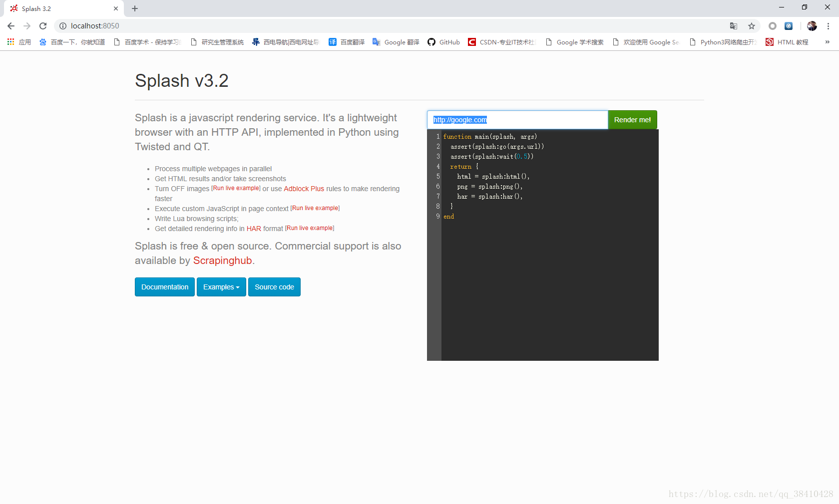The image size is (839, 504).
Task: Open the 欢迎使用 Google bookmark
Action: pos(646,42)
